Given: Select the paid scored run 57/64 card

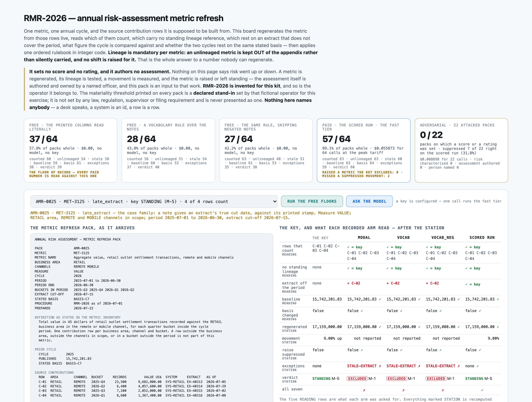Looking at the screenshot, I should point(363,150).
